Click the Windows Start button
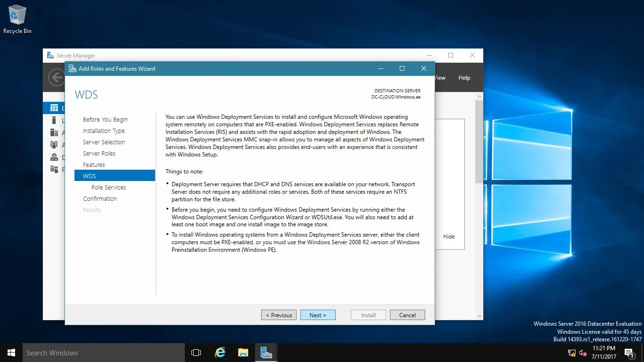 (11, 353)
